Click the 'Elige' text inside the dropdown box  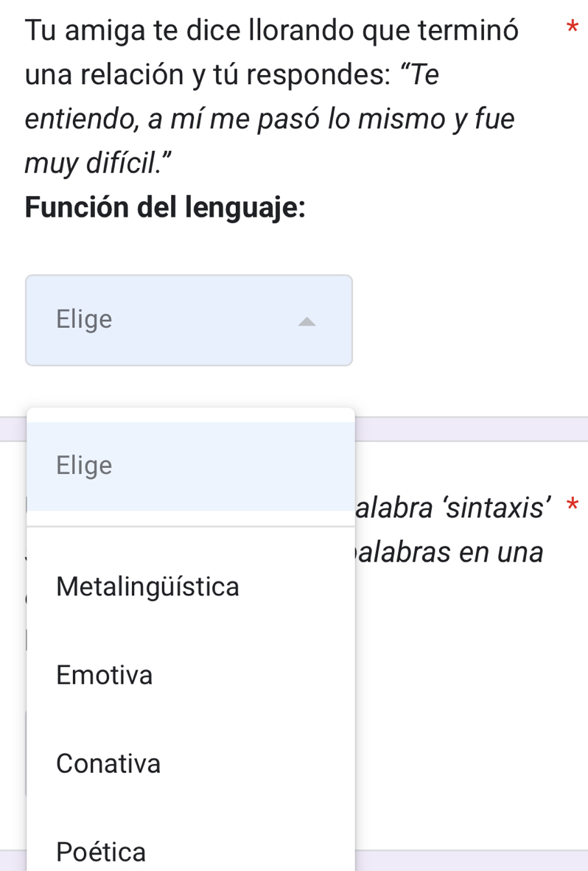click(85, 320)
